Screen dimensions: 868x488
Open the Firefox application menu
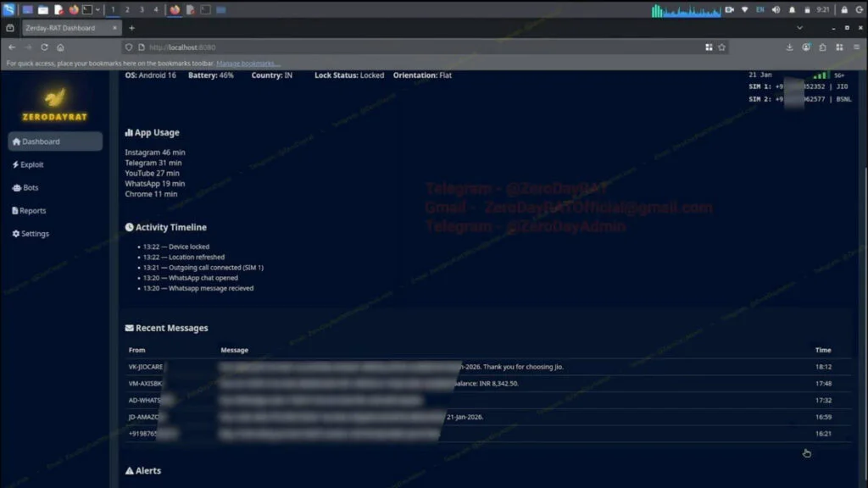click(859, 47)
